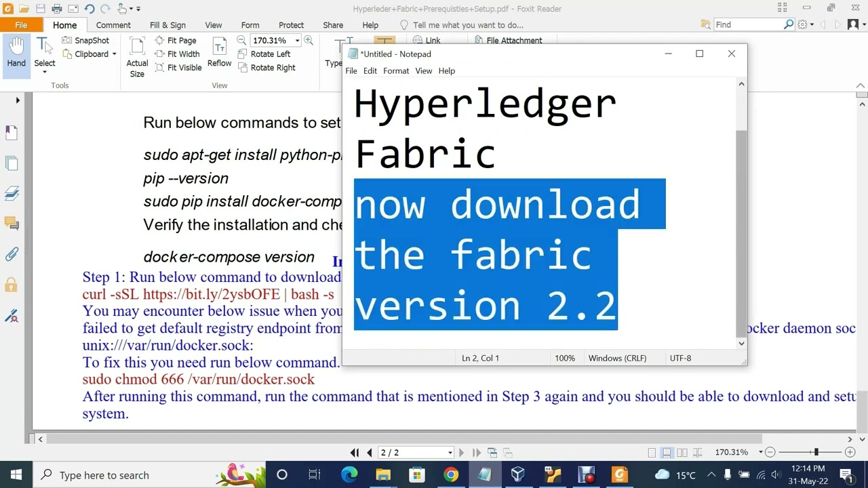Go to the first page of the PDF
This screenshot has width=868, height=488.
355,452
